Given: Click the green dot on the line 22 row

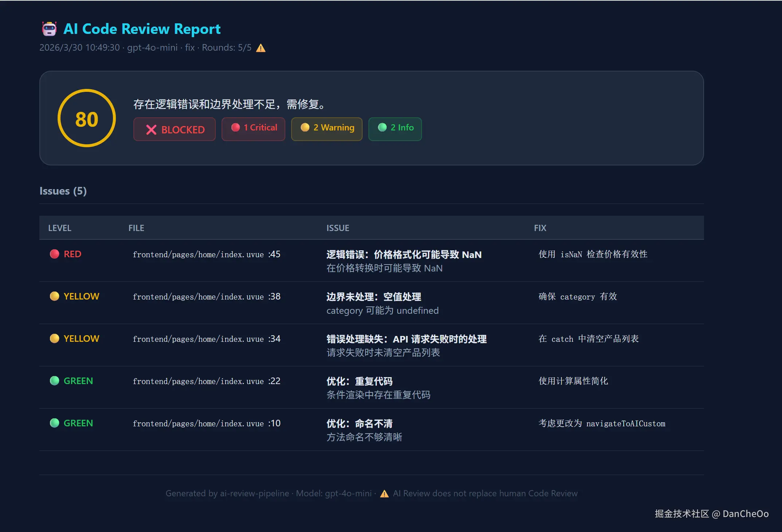Looking at the screenshot, I should click(x=55, y=381).
